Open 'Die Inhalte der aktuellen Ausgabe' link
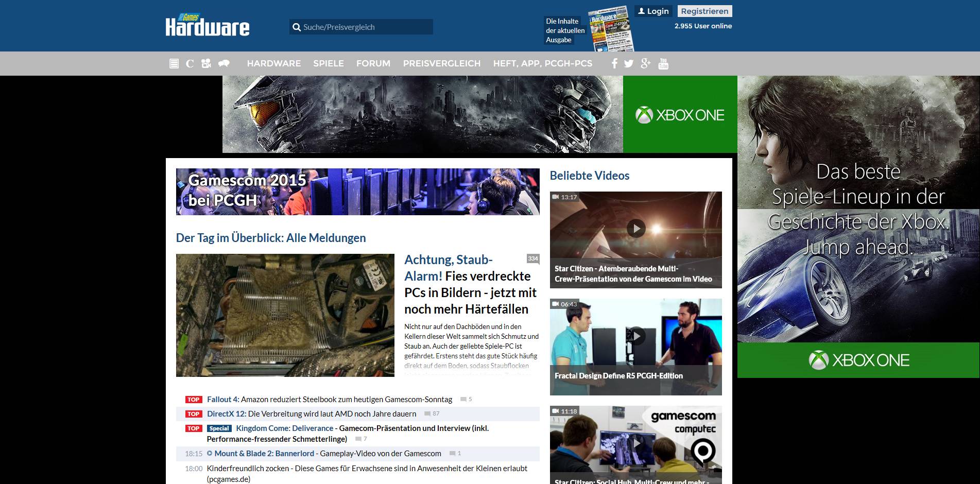Viewport: 980px width, 484px height. 565,30
